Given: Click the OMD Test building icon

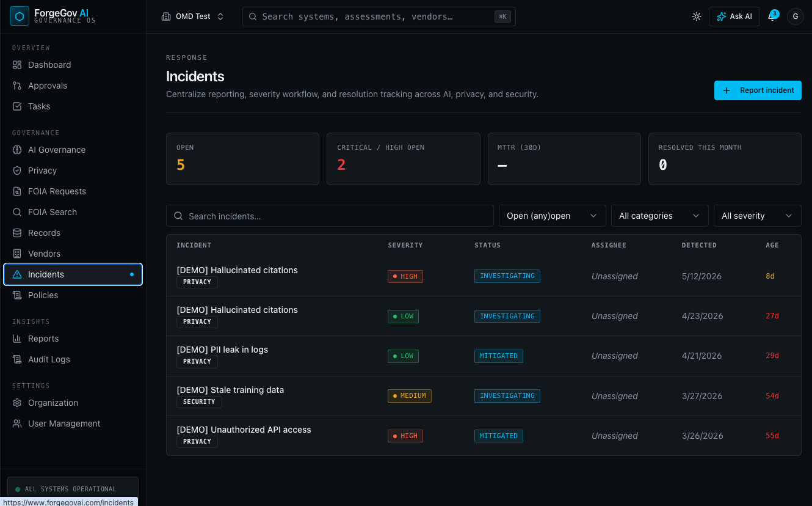Looking at the screenshot, I should coord(166,16).
